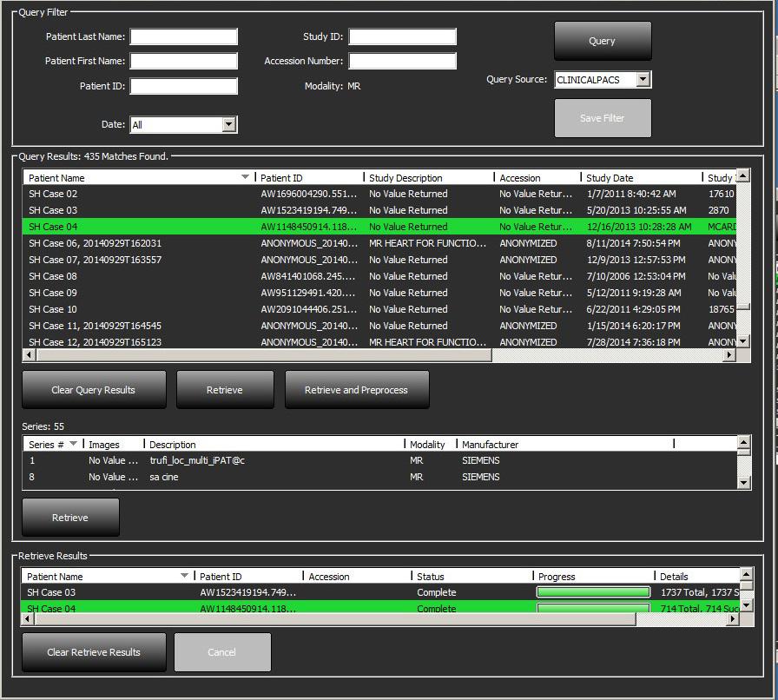The height and width of the screenshot is (700, 778).
Task: Focus the Accession Number input field
Action: click(402, 61)
